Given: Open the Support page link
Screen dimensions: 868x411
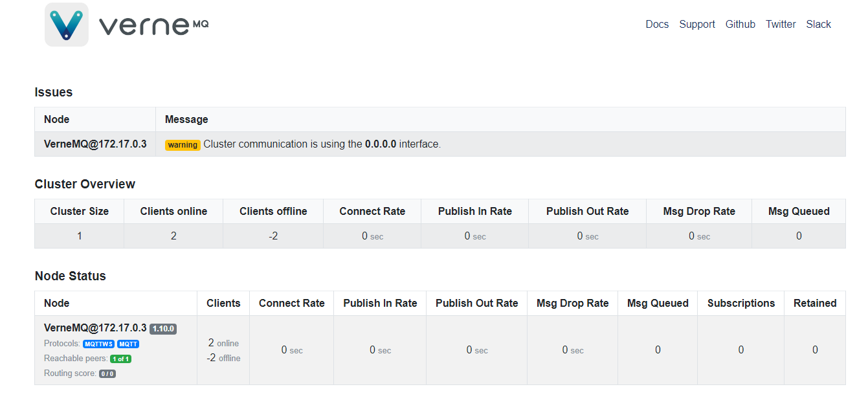Looking at the screenshot, I should click(697, 25).
